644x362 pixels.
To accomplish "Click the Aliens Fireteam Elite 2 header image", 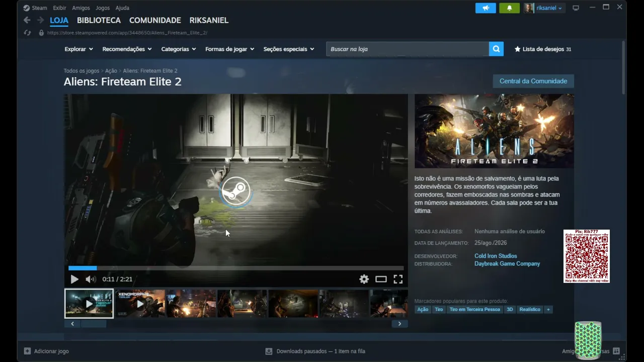I will [x=494, y=131].
